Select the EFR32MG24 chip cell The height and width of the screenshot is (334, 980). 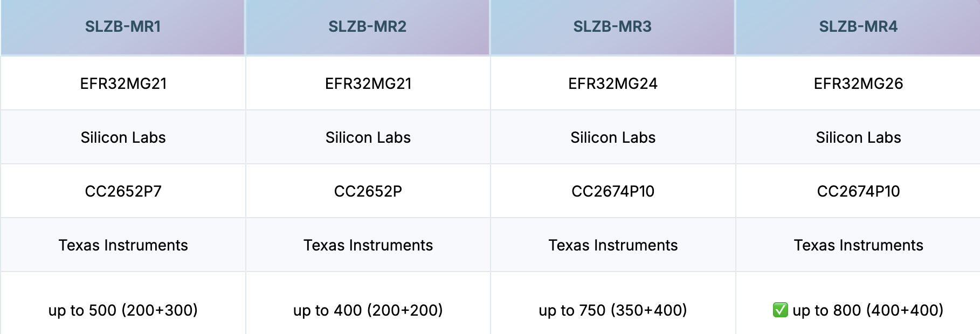click(613, 83)
